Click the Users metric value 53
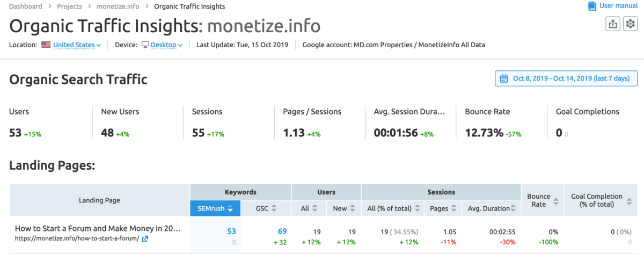The height and width of the screenshot is (254, 644). 15,133
